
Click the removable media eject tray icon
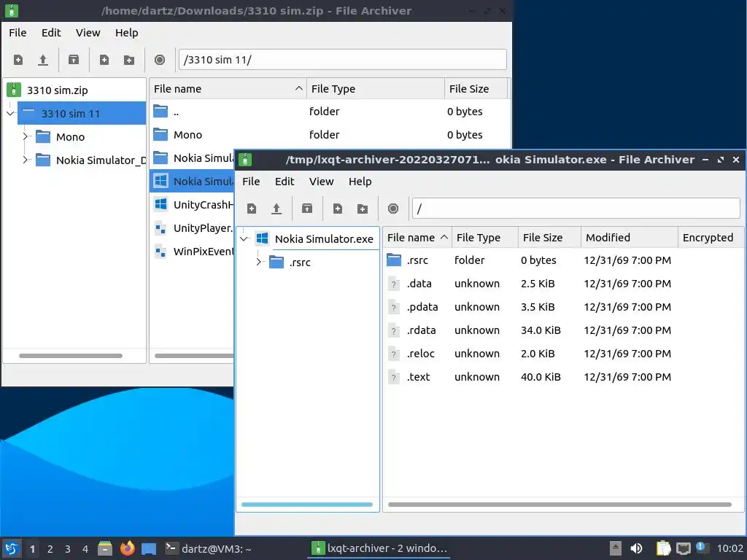coord(616,548)
